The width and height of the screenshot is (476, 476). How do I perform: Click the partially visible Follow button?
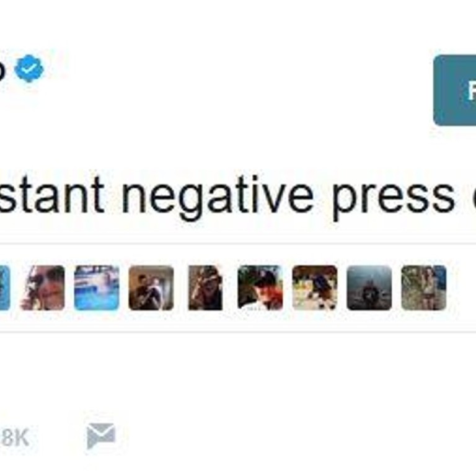(454, 90)
